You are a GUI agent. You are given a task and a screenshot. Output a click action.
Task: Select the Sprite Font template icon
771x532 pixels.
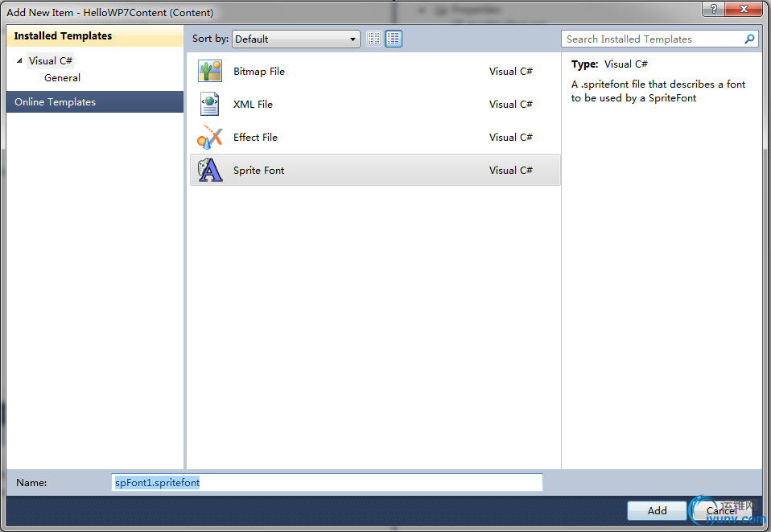coord(210,170)
